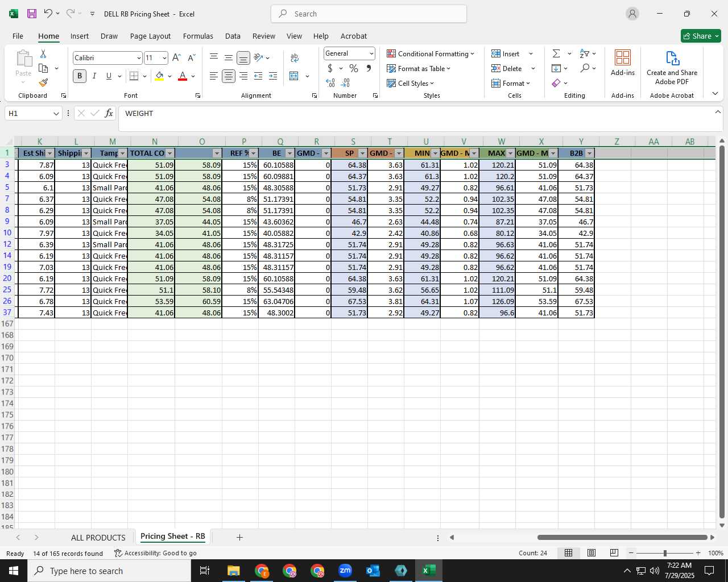Image resolution: width=728 pixels, height=582 pixels.
Task: Apply comma style number format
Action: coord(369,68)
